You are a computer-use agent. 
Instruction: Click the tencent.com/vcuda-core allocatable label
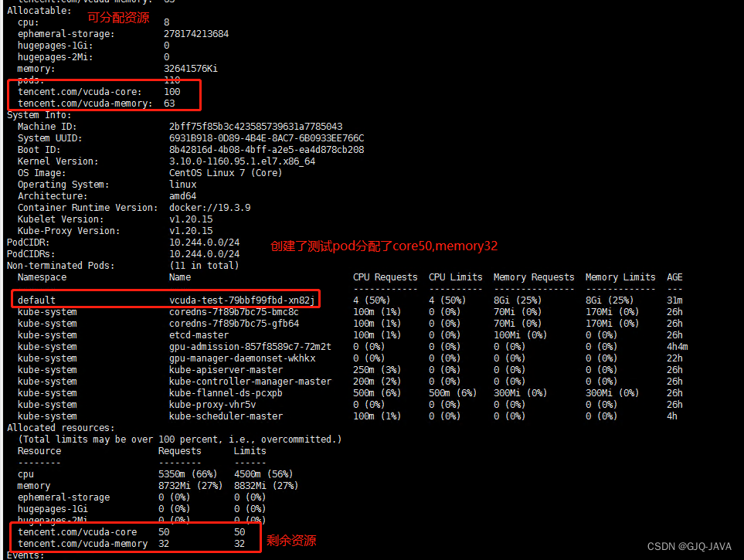tap(80, 92)
